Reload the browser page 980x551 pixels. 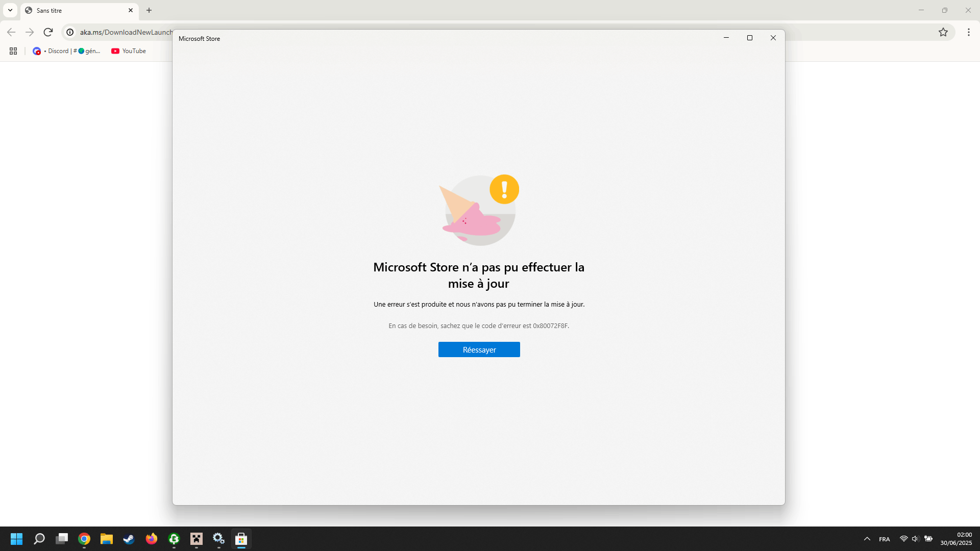point(48,32)
